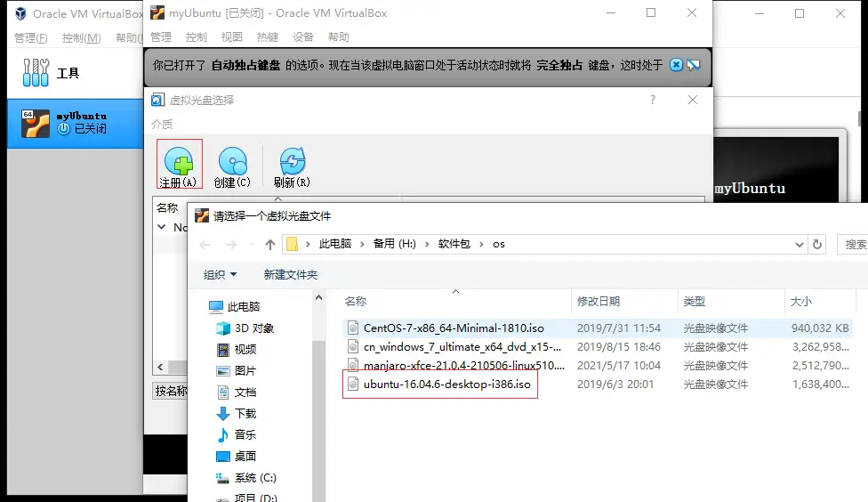Open the address bar history dropdown arrow

tap(799, 244)
